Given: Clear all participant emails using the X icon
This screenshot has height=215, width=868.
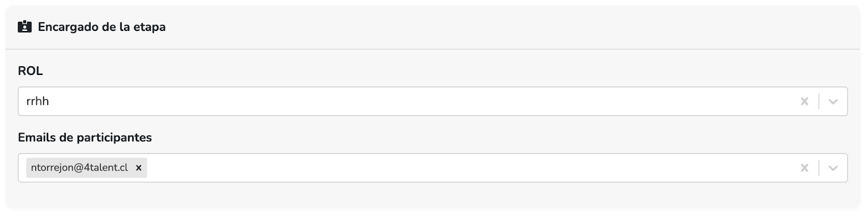Looking at the screenshot, I should point(805,168).
